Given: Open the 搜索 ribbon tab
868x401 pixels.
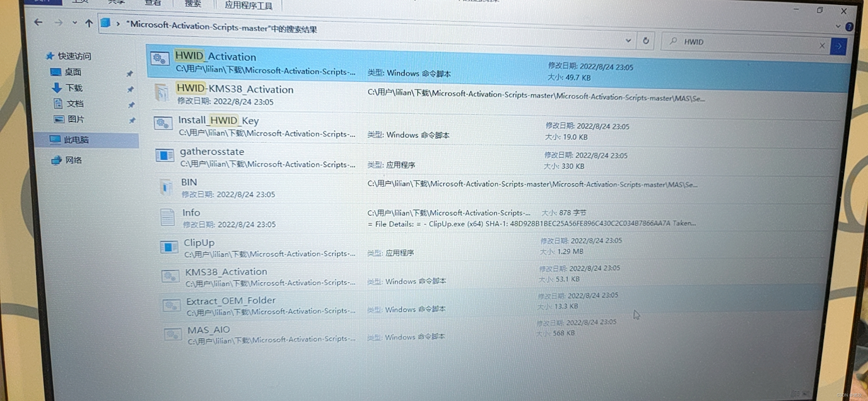Looking at the screenshot, I should [193, 4].
